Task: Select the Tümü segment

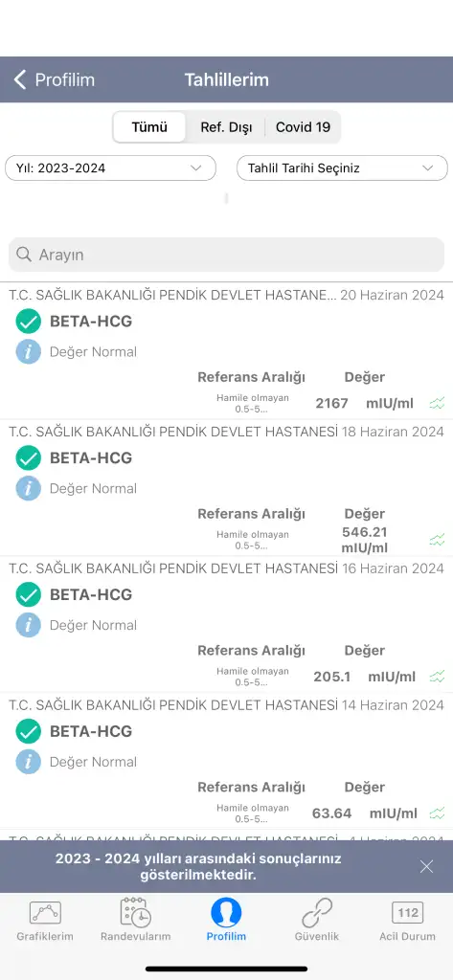Action: (149, 127)
